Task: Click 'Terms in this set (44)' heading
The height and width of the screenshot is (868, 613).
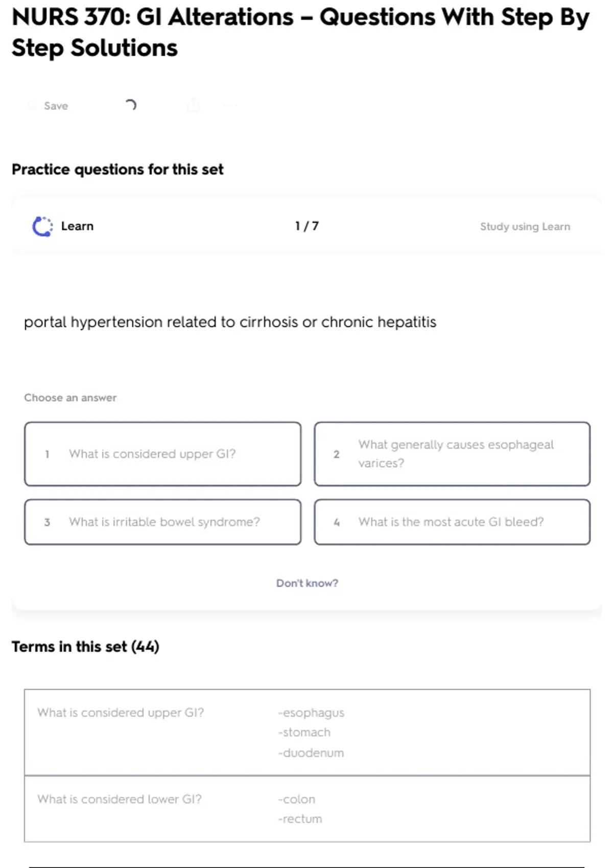Action: 85,646
